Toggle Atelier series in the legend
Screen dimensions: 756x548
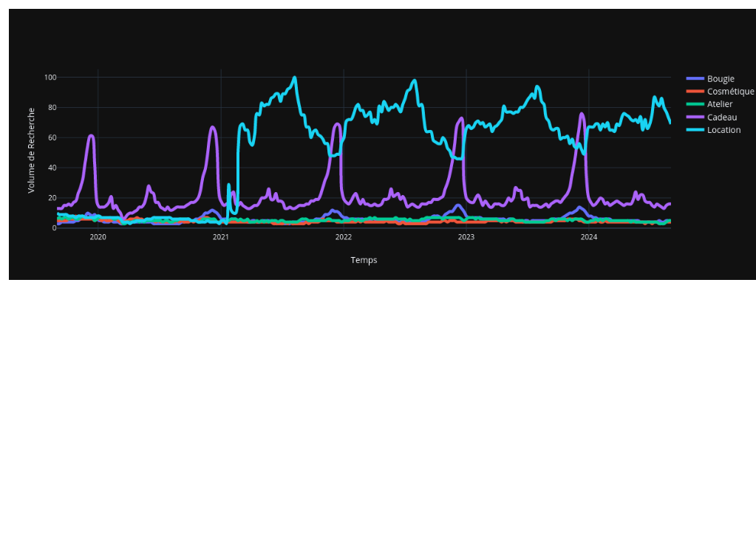pyautogui.click(x=719, y=104)
